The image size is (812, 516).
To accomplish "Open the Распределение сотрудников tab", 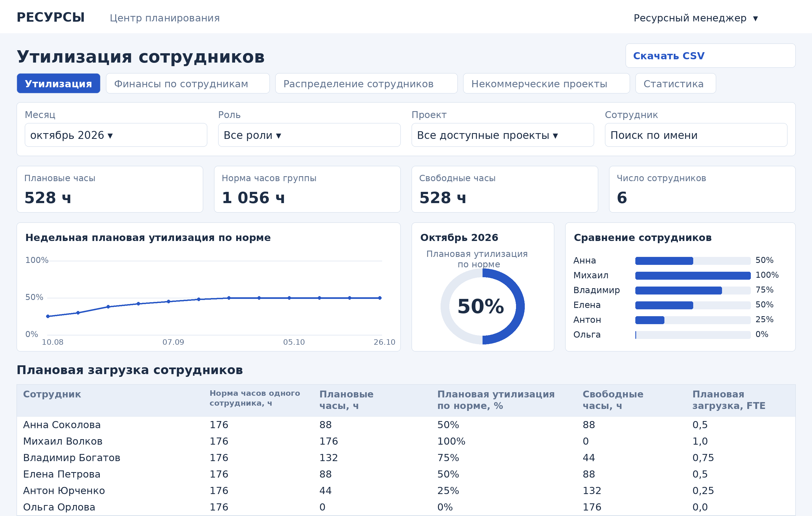I will [366, 83].
